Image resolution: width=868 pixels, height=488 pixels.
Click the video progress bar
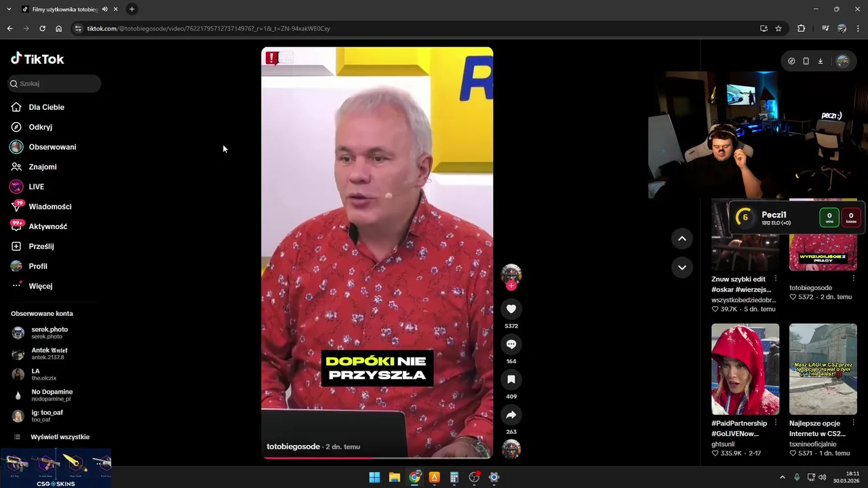(377, 457)
